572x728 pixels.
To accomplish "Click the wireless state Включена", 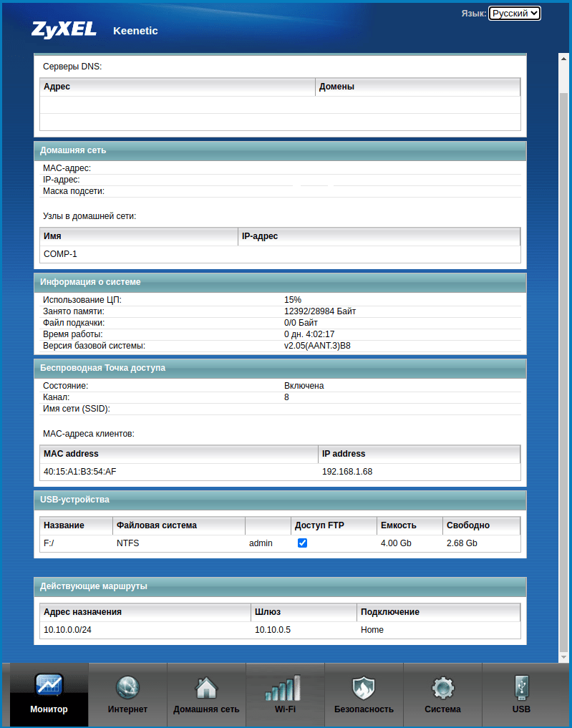I will [304, 386].
